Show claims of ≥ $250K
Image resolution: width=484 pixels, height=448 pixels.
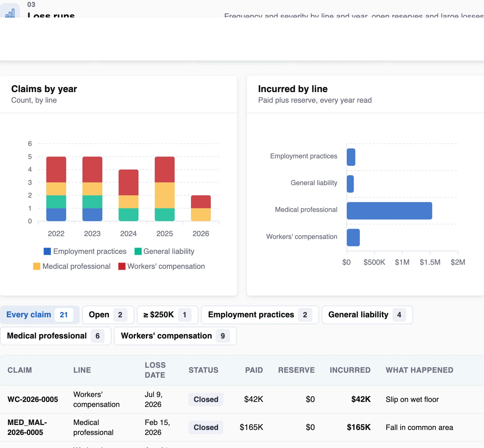(x=168, y=315)
